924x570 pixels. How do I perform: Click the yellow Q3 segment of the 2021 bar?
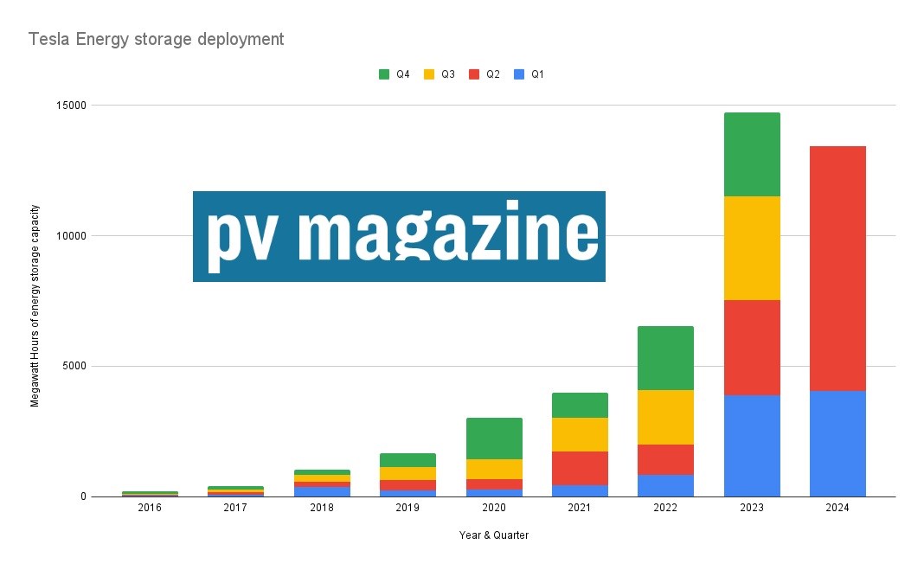pos(580,435)
